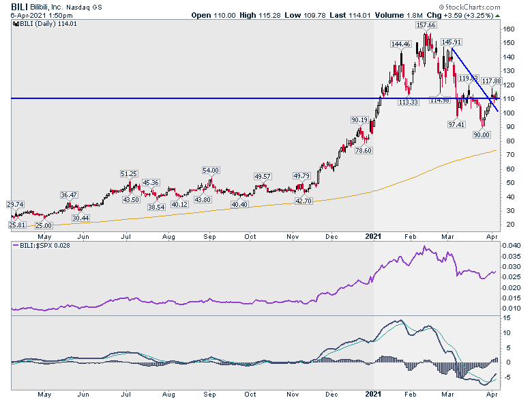
Task: Click the 2021 label on price chart axis
Action: tap(373, 236)
